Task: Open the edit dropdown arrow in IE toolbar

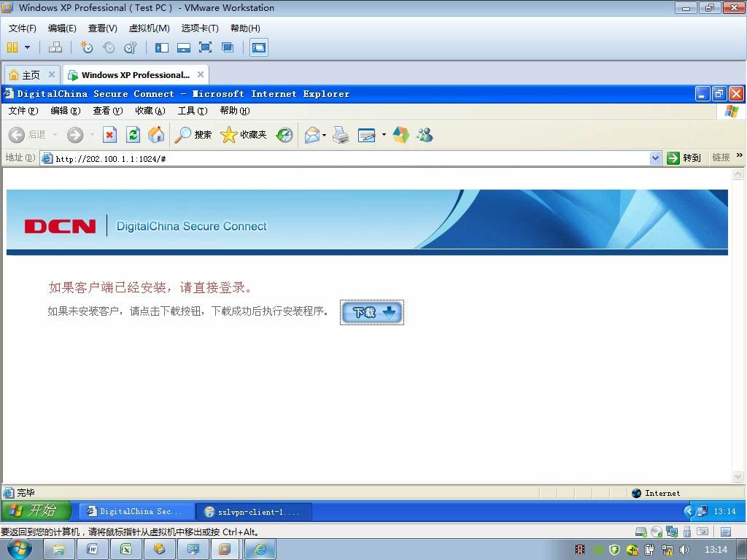Action: (x=384, y=135)
